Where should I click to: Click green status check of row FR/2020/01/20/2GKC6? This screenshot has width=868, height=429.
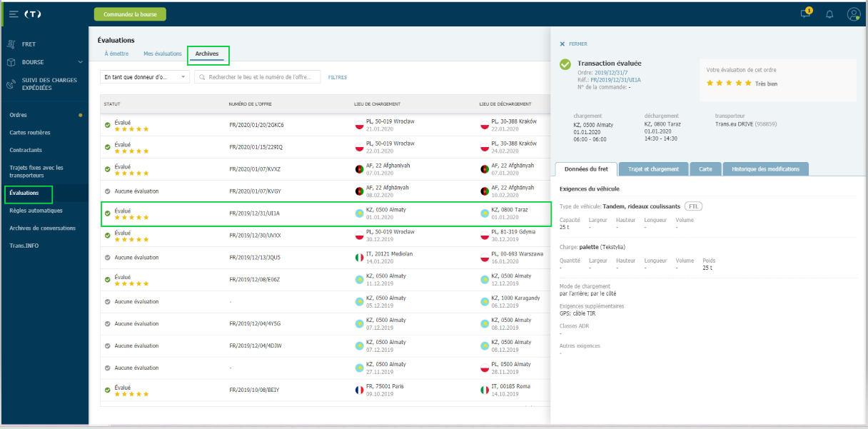pyautogui.click(x=108, y=125)
